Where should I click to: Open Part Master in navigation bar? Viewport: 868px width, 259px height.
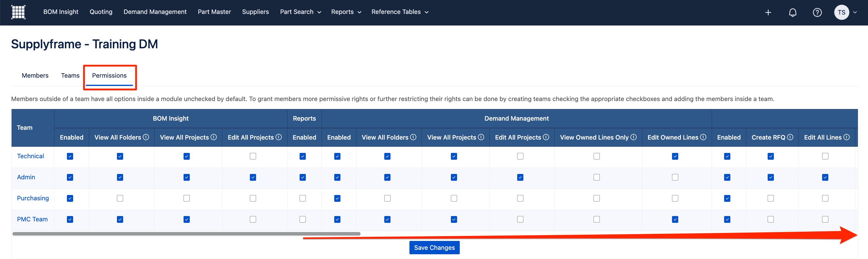pyautogui.click(x=214, y=12)
